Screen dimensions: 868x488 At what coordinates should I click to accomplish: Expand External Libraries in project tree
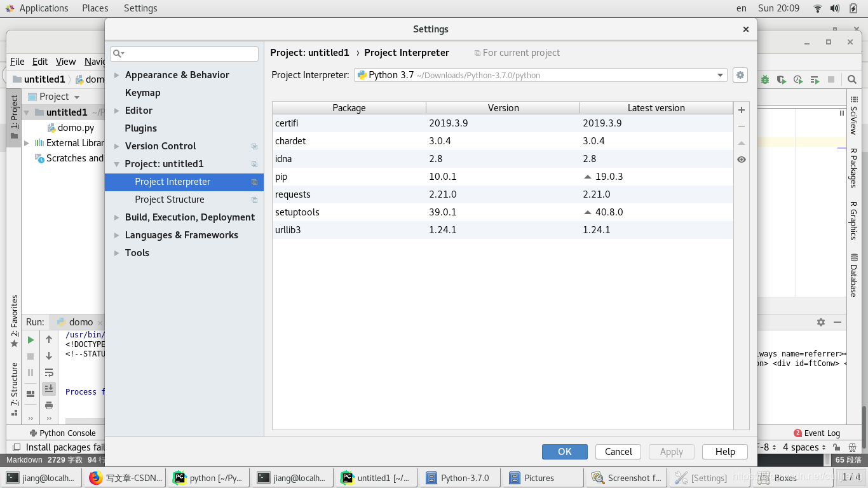coord(27,143)
